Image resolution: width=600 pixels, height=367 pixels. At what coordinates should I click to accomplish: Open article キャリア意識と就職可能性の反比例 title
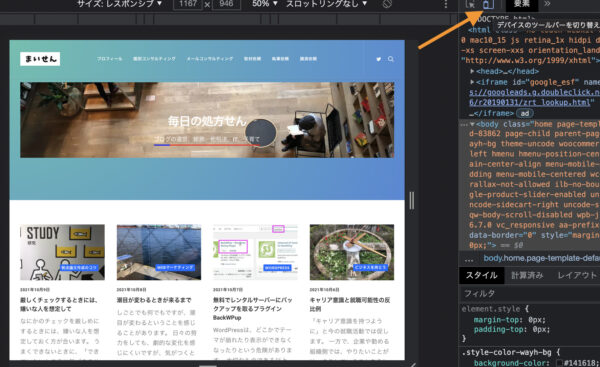pos(350,304)
